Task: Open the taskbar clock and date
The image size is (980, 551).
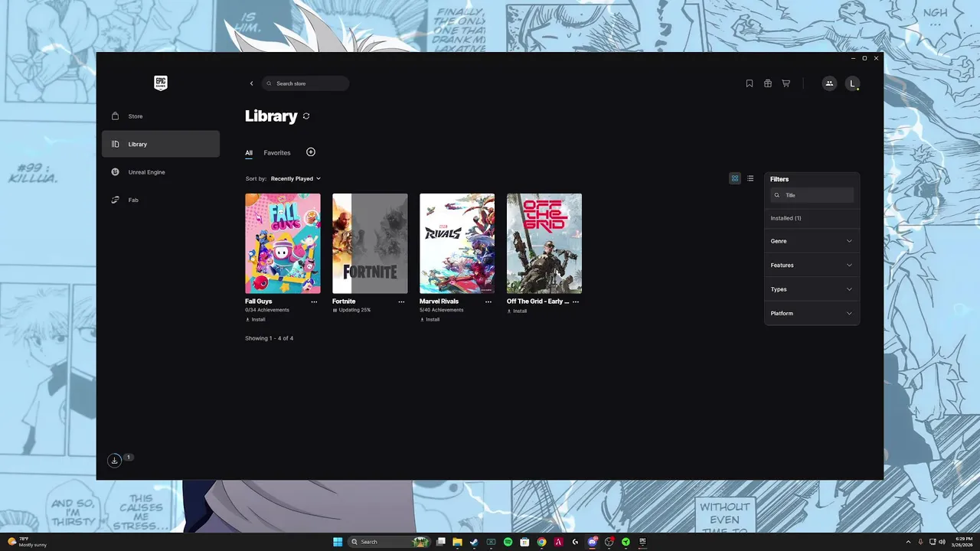Action: 964,542
